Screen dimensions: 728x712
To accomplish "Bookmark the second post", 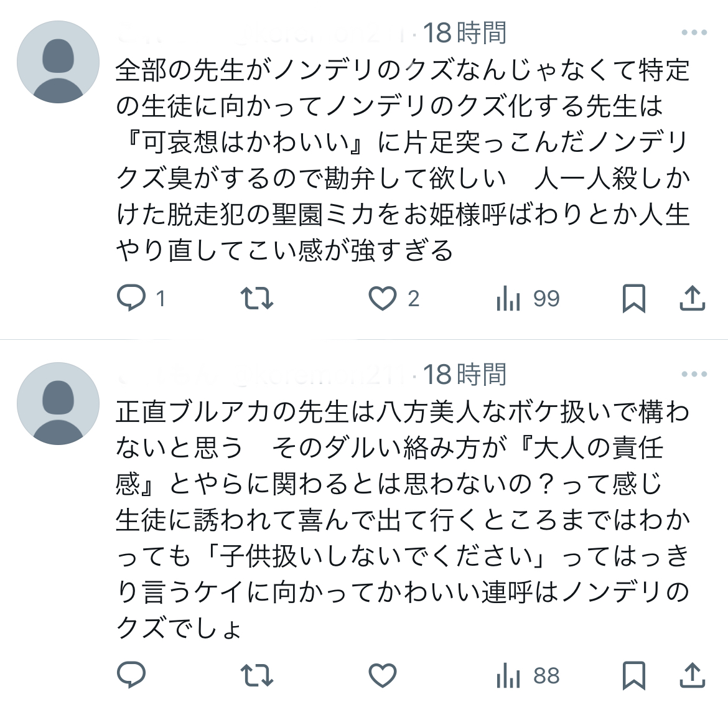I will click(x=634, y=675).
